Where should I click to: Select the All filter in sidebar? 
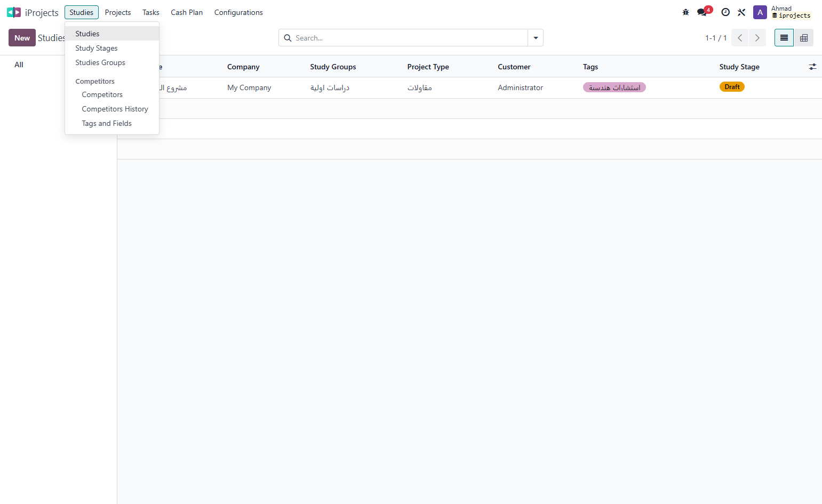coord(19,65)
